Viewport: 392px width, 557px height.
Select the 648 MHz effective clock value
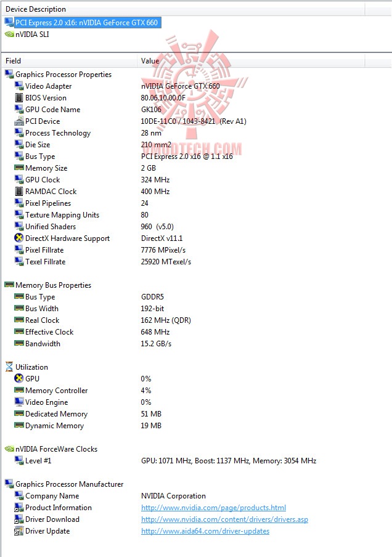pyautogui.click(x=155, y=332)
